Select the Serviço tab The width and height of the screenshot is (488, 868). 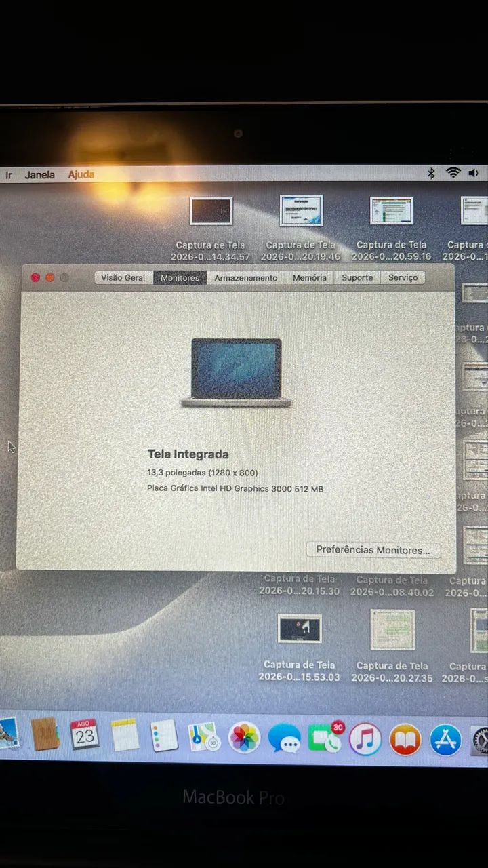pos(403,277)
